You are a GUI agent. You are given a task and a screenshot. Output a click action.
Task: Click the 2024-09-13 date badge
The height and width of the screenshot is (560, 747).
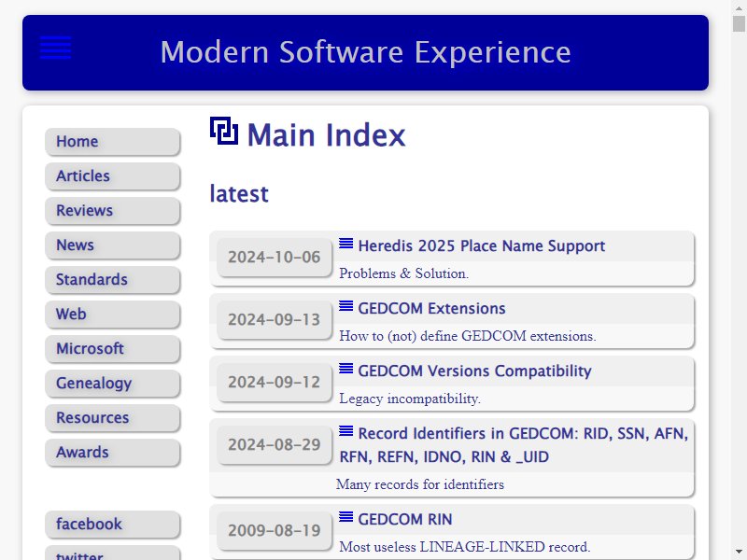tap(275, 319)
